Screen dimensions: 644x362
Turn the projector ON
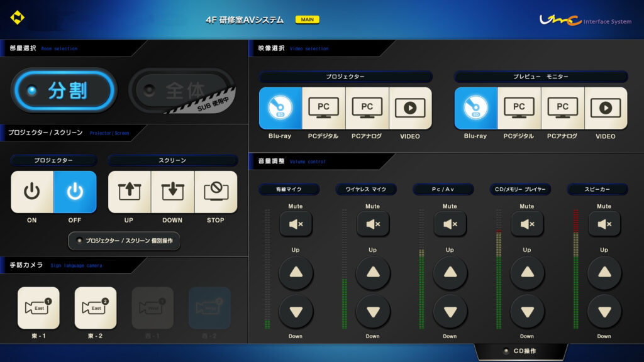[32, 192]
